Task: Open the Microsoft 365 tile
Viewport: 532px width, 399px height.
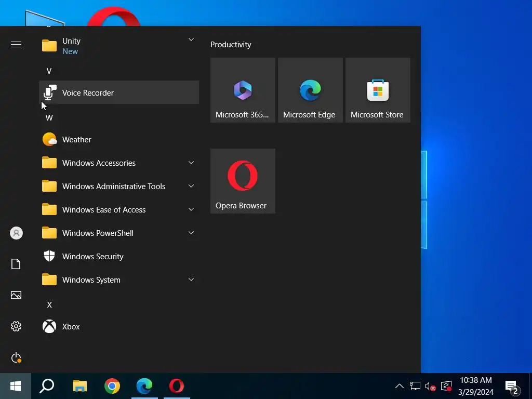Action: pos(243,90)
